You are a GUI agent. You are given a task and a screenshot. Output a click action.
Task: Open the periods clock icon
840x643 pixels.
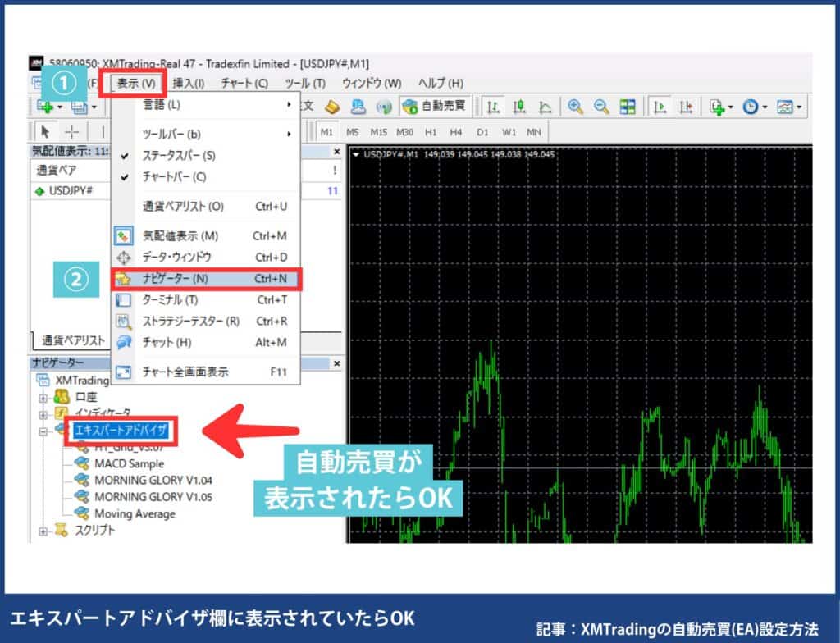click(750, 107)
